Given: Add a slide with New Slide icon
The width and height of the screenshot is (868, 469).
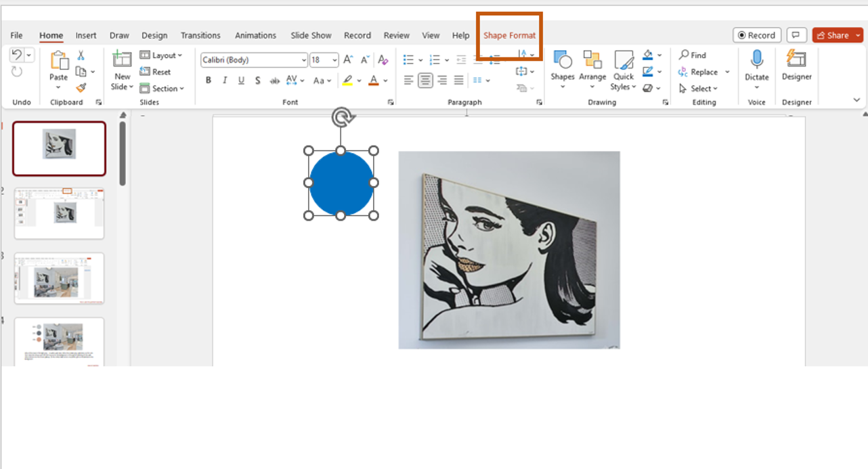Looking at the screenshot, I should 122,60.
